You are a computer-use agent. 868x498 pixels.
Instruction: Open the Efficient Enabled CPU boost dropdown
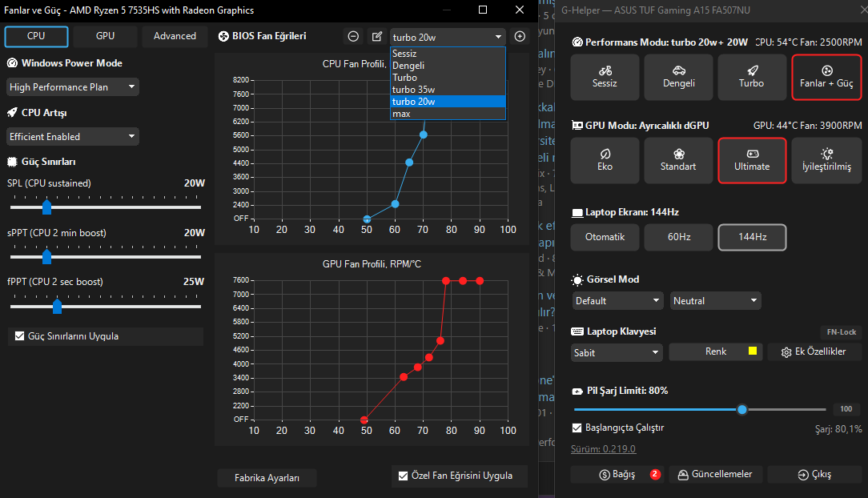pos(73,137)
